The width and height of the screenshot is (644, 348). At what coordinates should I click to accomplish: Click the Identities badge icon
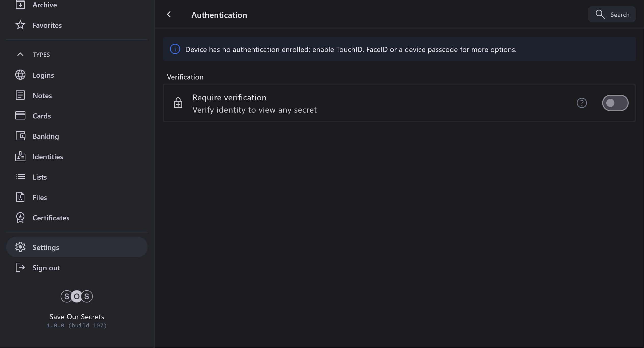pos(20,156)
